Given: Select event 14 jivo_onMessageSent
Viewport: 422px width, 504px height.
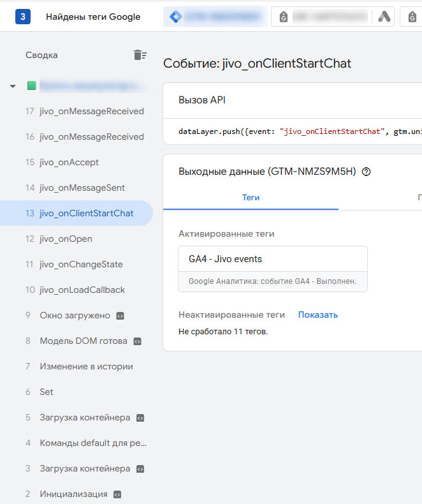Looking at the screenshot, I should 76,188.
